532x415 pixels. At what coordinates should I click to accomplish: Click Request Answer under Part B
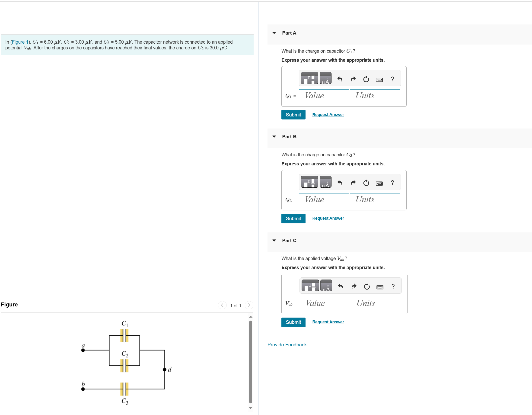pos(328,218)
